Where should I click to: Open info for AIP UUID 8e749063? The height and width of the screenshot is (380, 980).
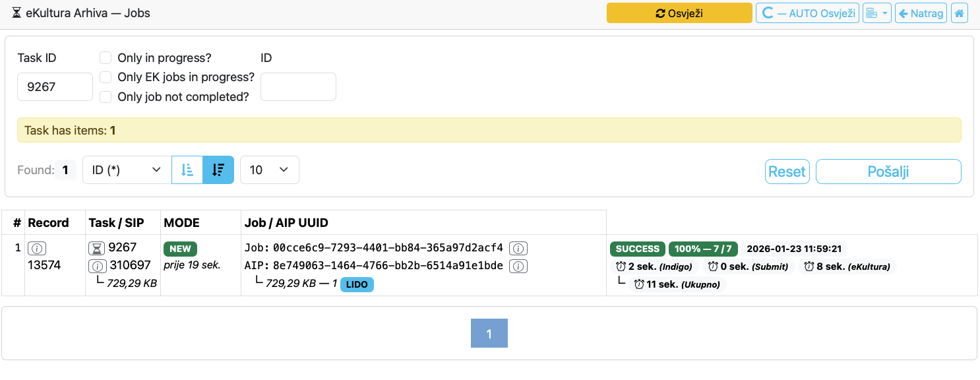pos(518,266)
